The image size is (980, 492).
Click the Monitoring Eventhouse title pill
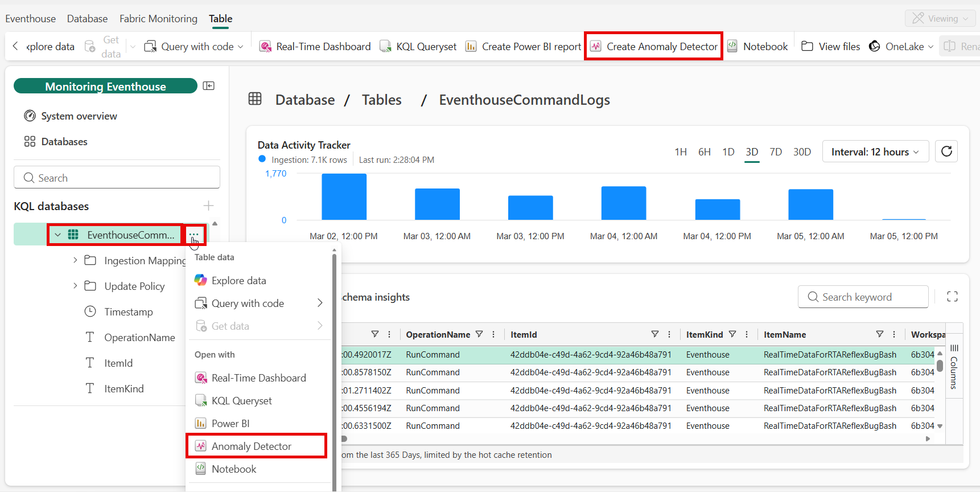pos(105,86)
